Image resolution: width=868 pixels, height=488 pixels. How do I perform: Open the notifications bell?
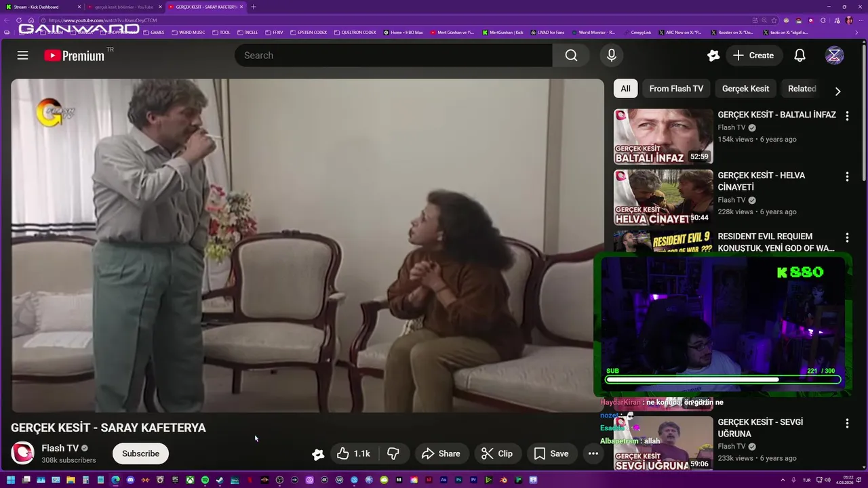tap(800, 56)
